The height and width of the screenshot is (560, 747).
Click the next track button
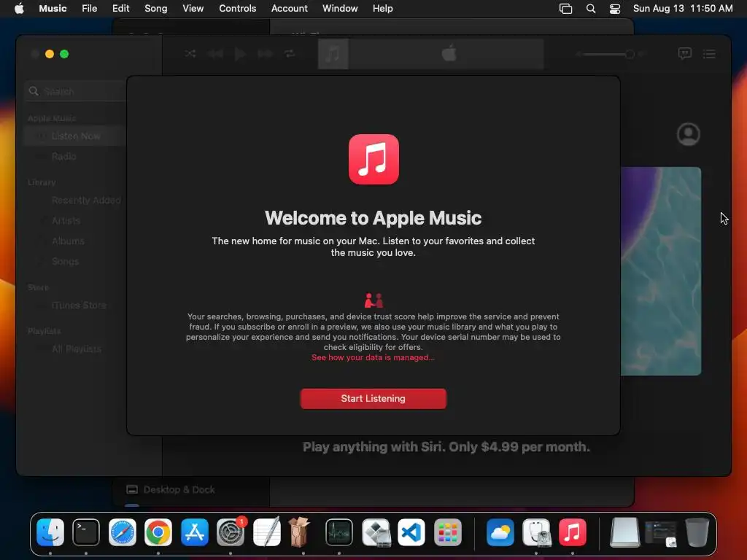[x=265, y=54]
